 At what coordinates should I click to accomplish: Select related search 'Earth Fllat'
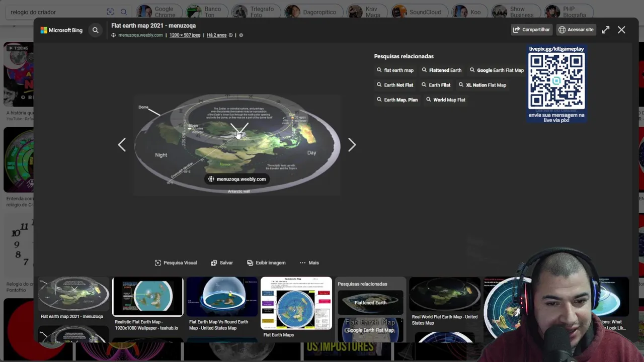436,85
